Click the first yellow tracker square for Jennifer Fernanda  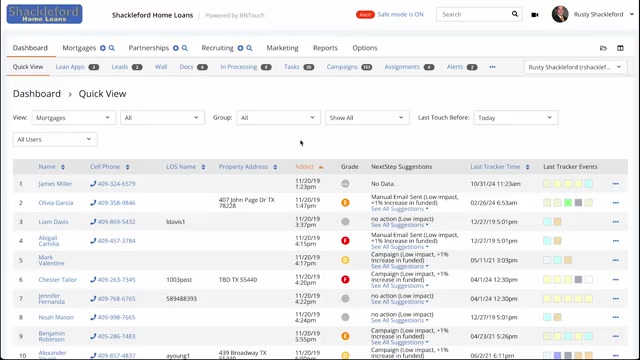click(547, 299)
